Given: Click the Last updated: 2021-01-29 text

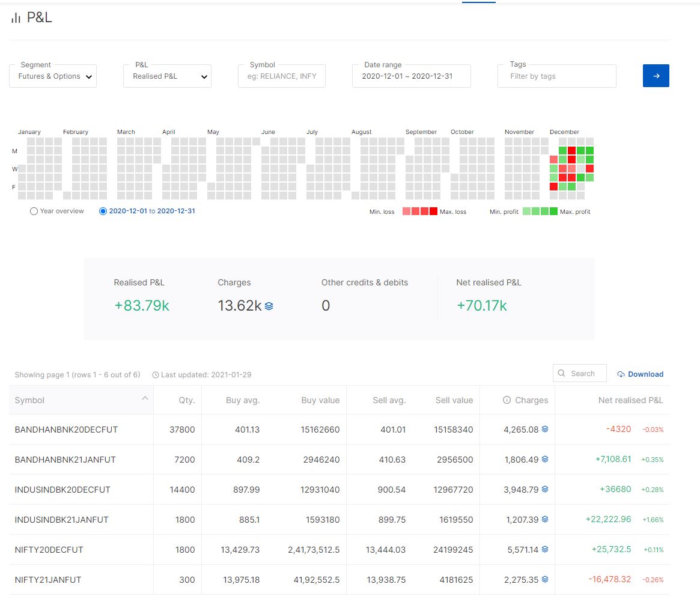Looking at the screenshot, I should [x=206, y=375].
